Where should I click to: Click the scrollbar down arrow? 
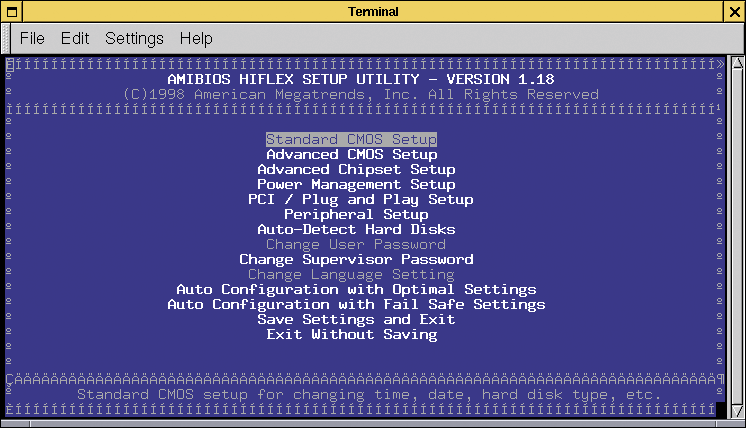click(737, 411)
